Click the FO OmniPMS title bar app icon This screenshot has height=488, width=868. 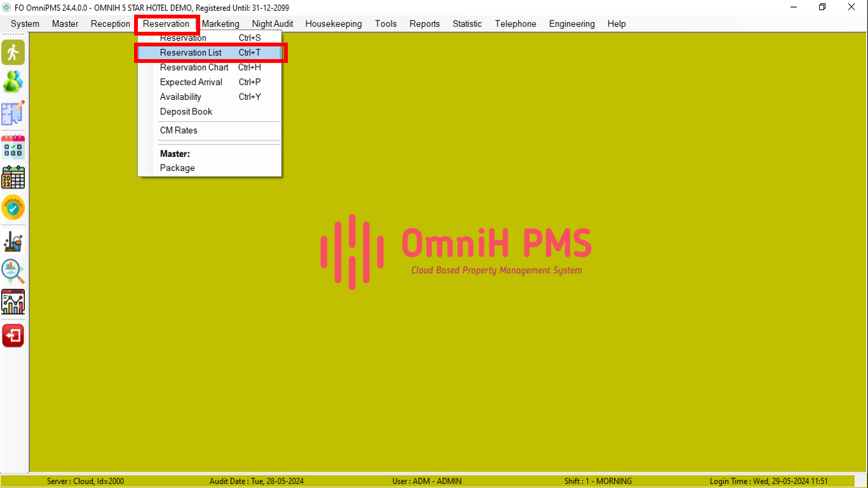(7, 8)
